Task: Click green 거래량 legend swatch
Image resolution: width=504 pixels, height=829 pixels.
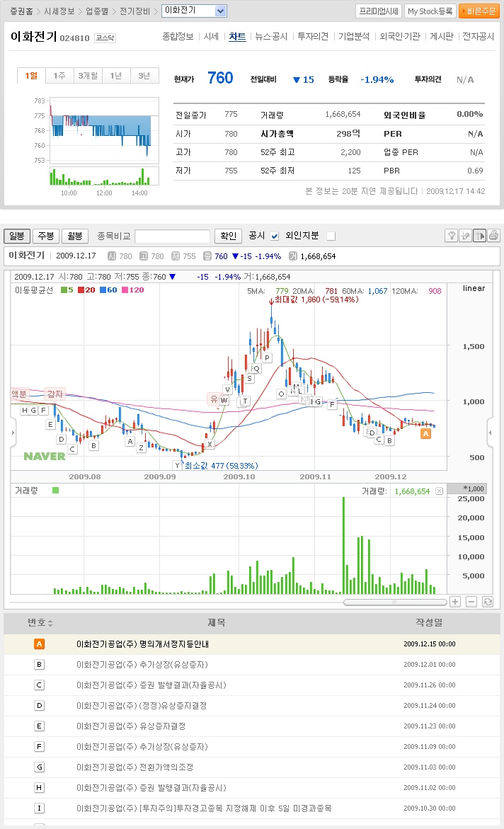Action: click(55, 491)
